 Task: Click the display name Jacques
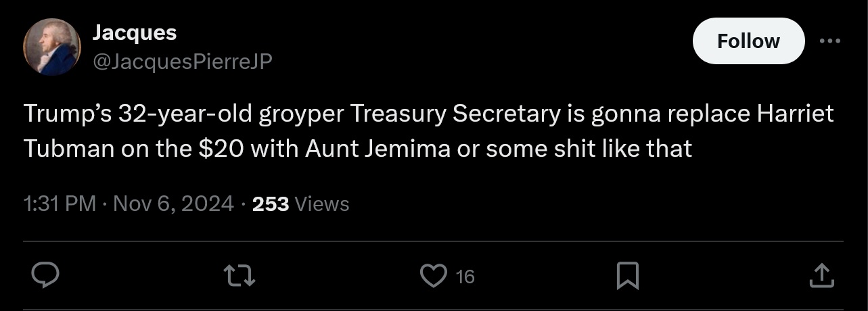(134, 32)
